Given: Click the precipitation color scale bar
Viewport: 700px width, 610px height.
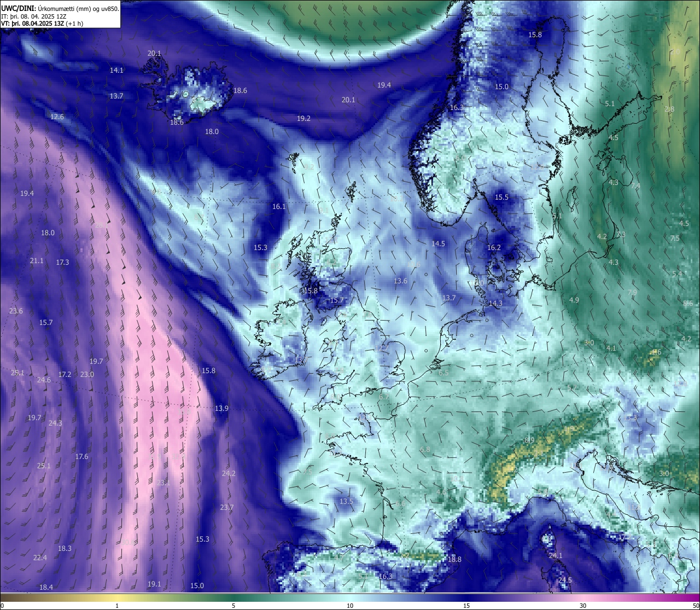Looking at the screenshot, I should pyautogui.click(x=350, y=597).
